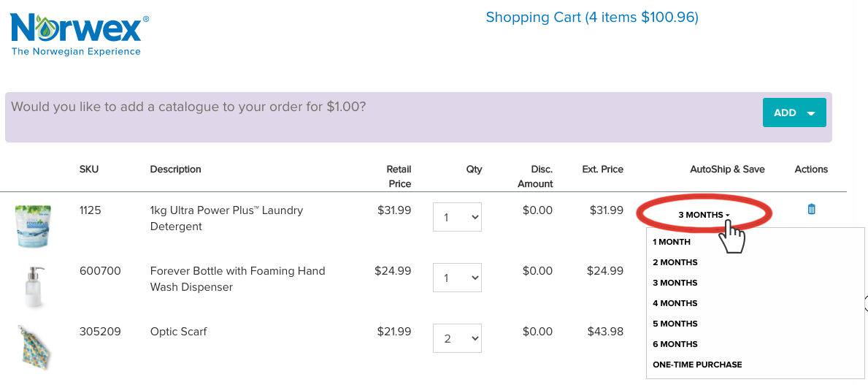
Task: Select ONE-TIME PURCHASE option
Action: coord(697,365)
